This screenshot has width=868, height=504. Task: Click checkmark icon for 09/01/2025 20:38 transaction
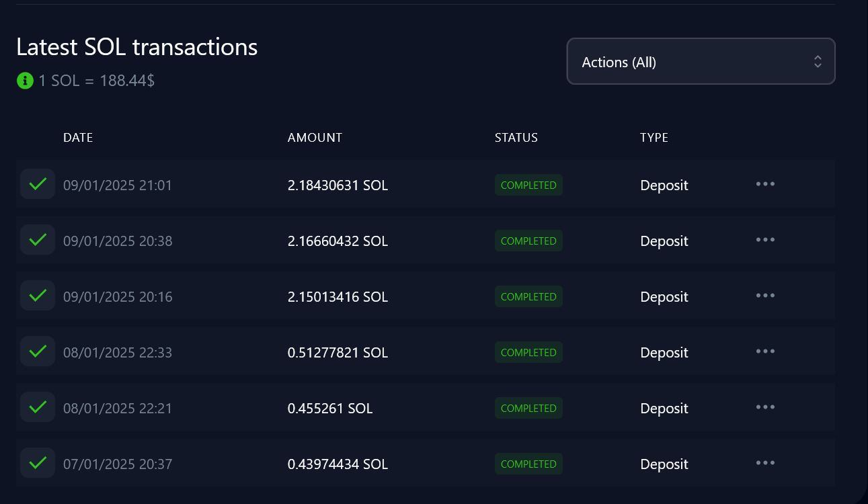(x=38, y=240)
